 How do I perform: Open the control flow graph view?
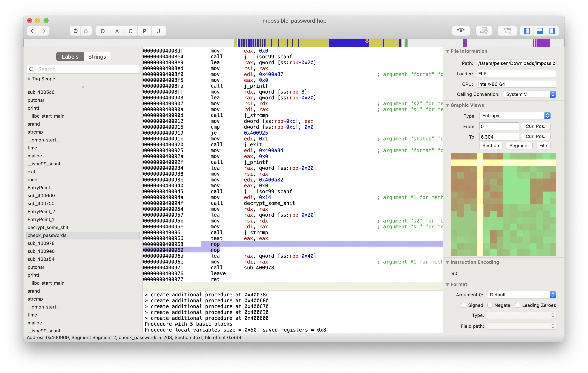click(x=484, y=31)
